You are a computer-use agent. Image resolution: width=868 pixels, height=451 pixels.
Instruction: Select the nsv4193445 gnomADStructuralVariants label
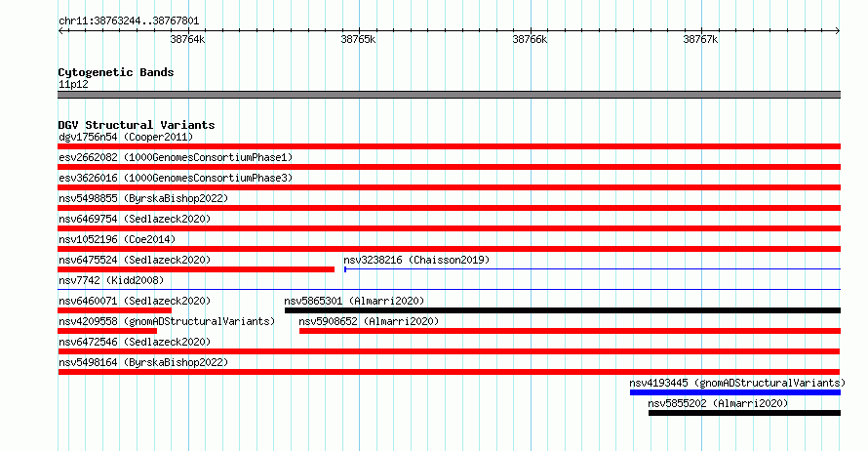click(x=737, y=383)
